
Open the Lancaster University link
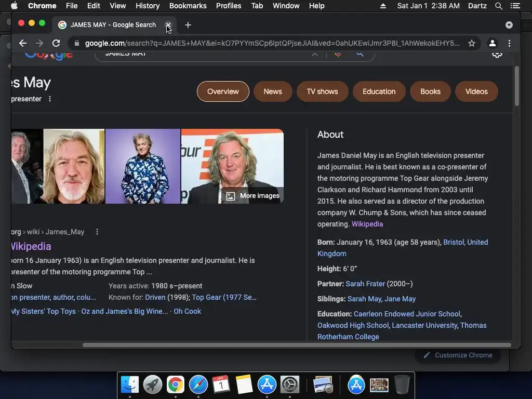(x=424, y=325)
